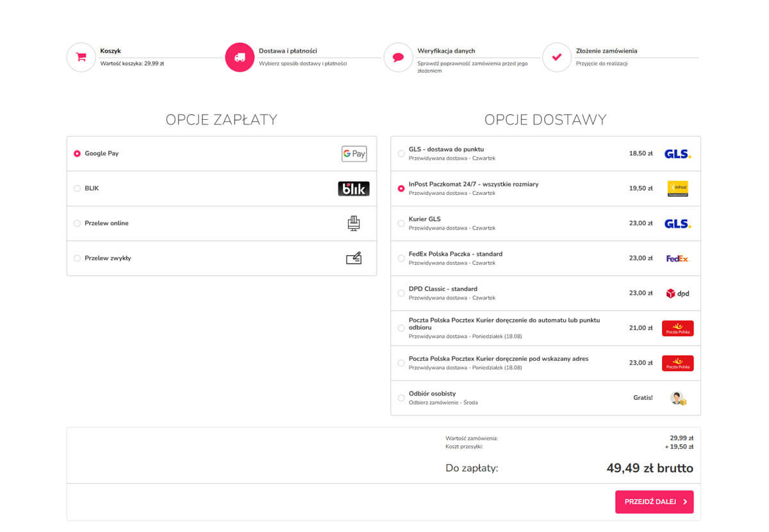769x532 pixels.
Task: Click the FedEx logo
Action: (x=677, y=258)
